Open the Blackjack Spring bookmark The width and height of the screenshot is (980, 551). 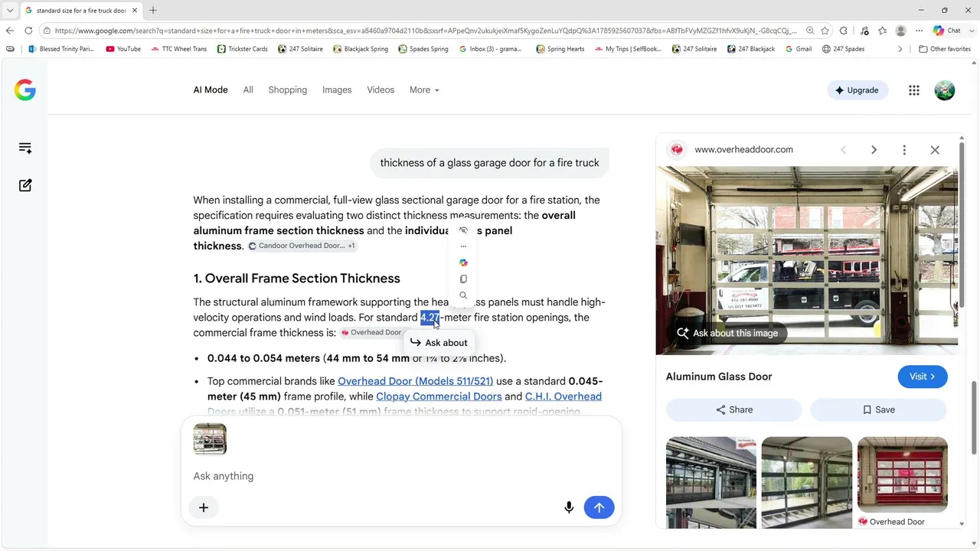360,49
